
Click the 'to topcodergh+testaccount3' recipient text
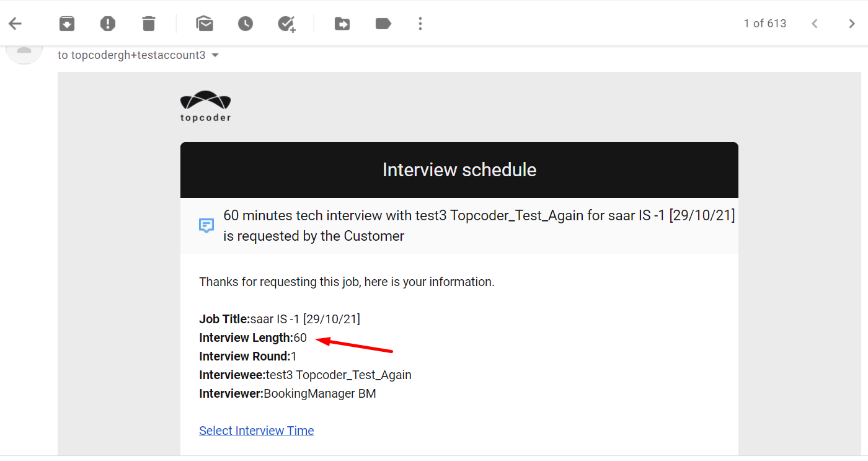click(131, 55)
